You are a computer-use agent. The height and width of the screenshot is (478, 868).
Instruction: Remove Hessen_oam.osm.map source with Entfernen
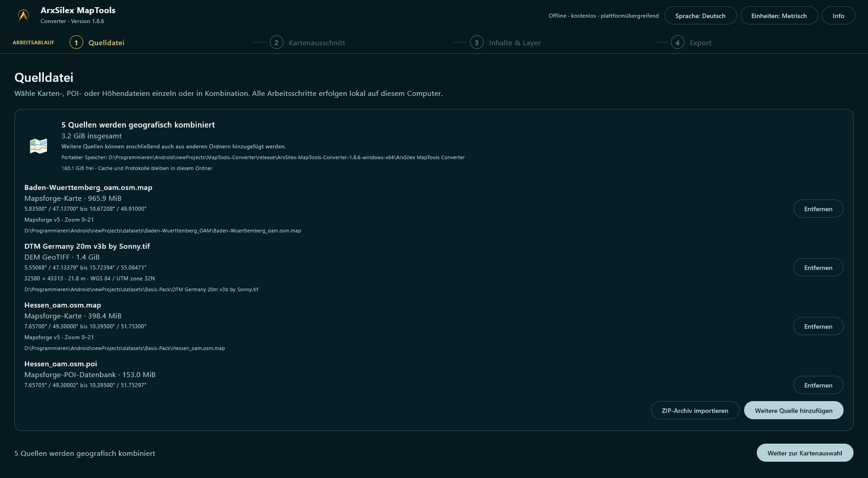818,327
